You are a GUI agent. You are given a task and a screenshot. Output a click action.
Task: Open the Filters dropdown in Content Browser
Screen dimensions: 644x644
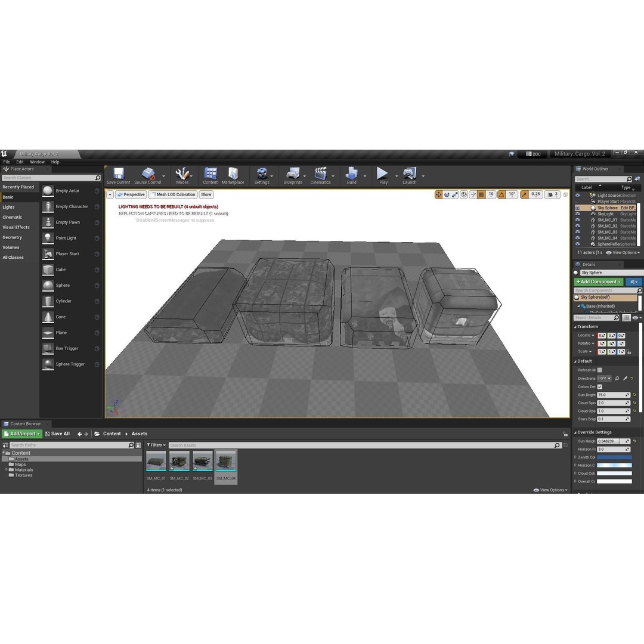tap(156, 445)
